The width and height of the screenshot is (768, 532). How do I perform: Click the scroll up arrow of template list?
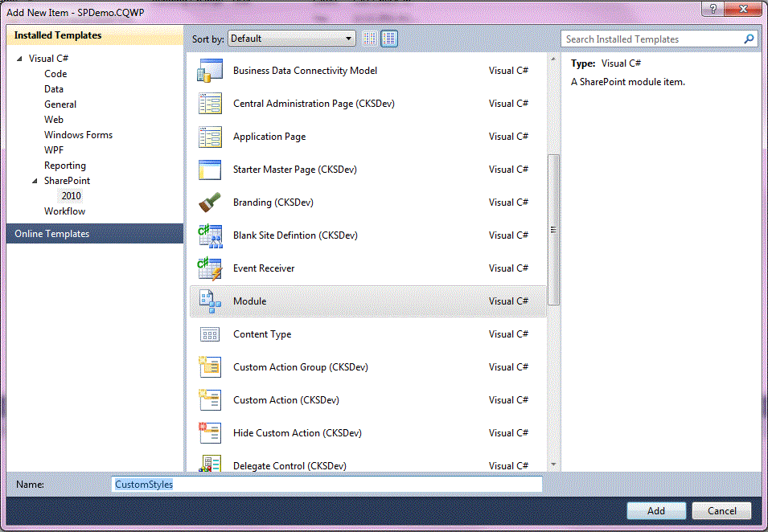click(553, 59)
